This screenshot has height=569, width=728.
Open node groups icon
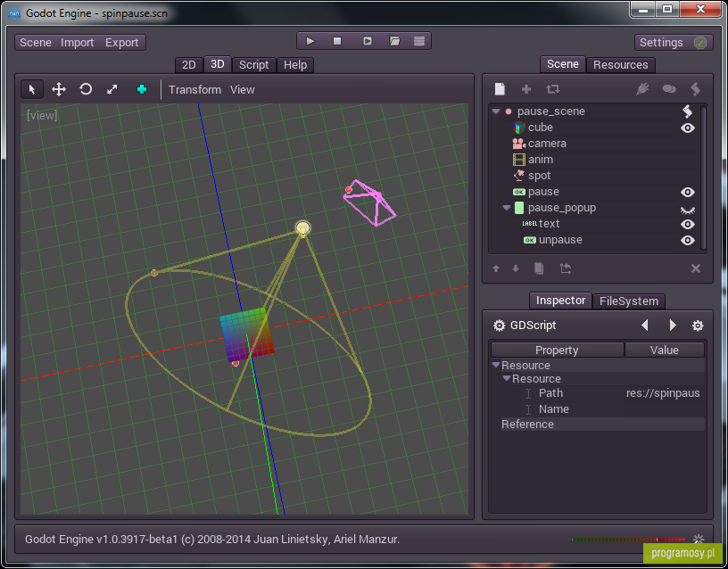[x=669, y=88]
